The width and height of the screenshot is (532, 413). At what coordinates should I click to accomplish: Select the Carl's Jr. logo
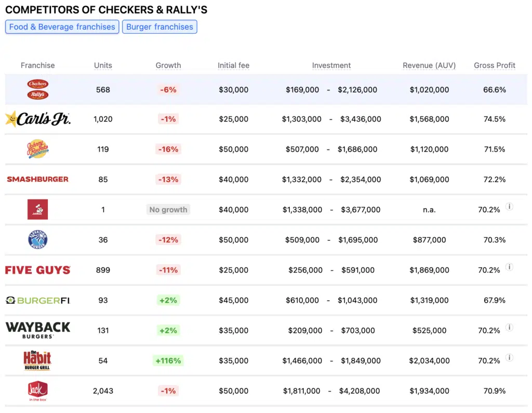coord(37,119)
